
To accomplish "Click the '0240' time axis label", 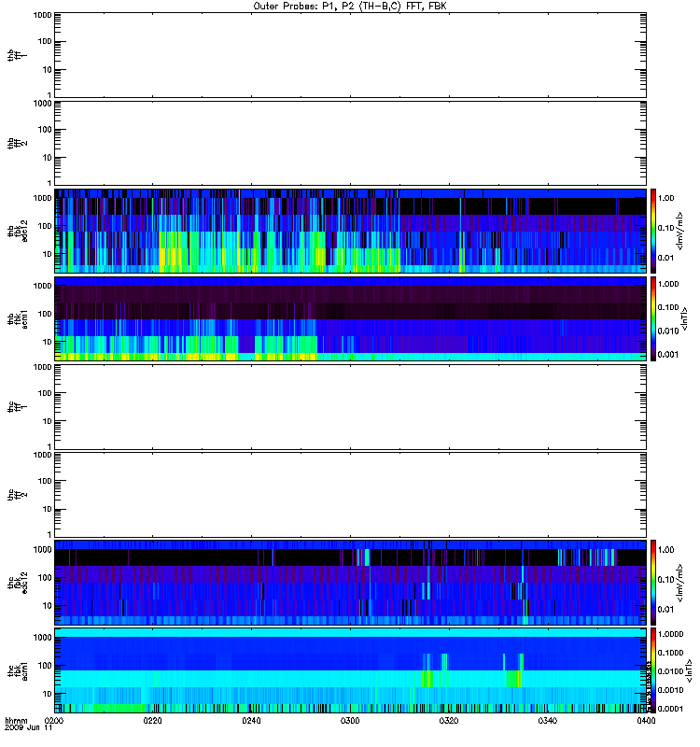I will coord(251,721).
